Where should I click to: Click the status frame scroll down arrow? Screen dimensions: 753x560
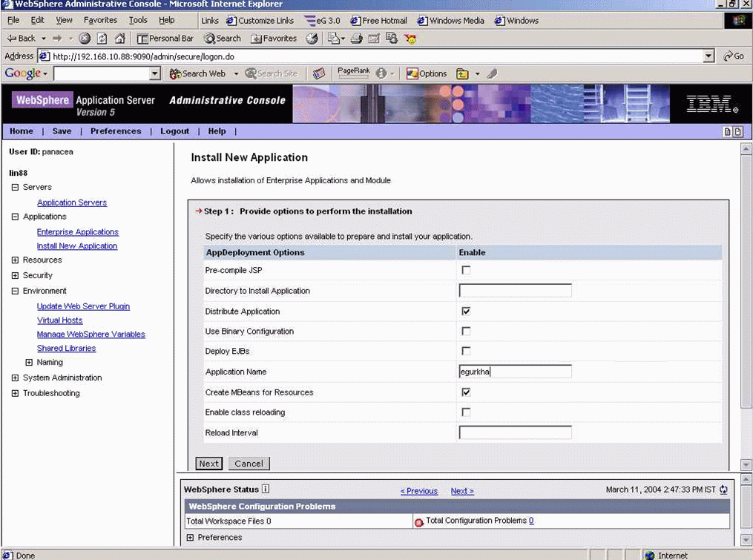pos(746,540)
